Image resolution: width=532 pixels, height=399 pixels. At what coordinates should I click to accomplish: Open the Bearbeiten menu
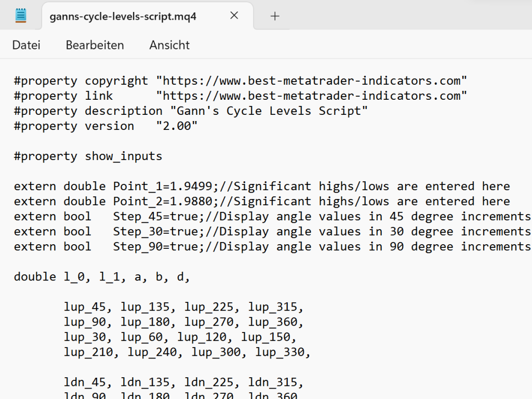click(95, 45)
